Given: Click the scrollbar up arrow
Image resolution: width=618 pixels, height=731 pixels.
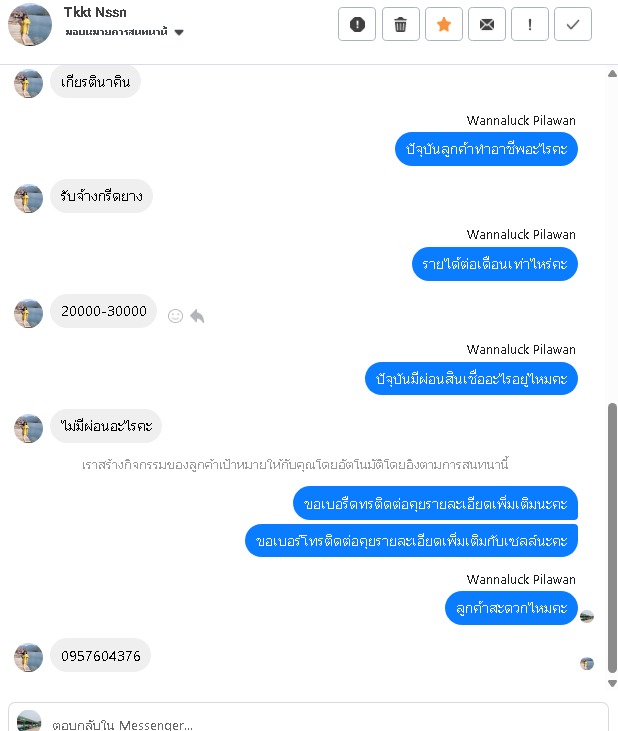Looking at the screenshot, I should (612, 74).
